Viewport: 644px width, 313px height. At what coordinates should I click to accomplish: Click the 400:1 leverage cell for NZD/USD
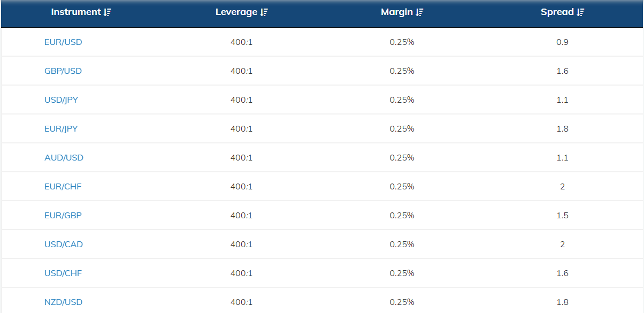pos(241,302)
